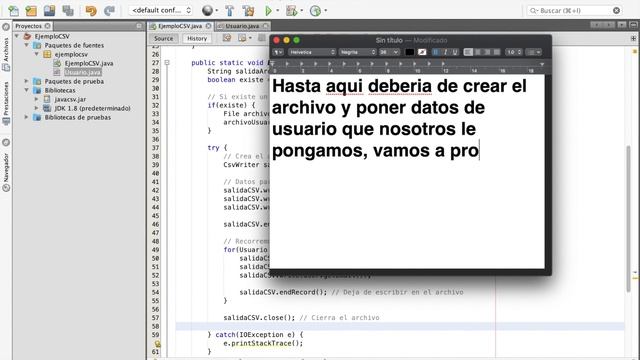Undo the last edit with the orange arrow
Image resolution: width=640 pixels, height=360 pixels.
91,10
